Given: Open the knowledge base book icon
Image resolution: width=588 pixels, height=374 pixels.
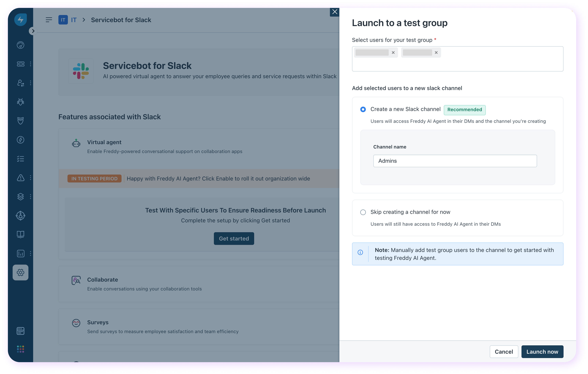Looking at the screenshot, I should pos(21,234).
